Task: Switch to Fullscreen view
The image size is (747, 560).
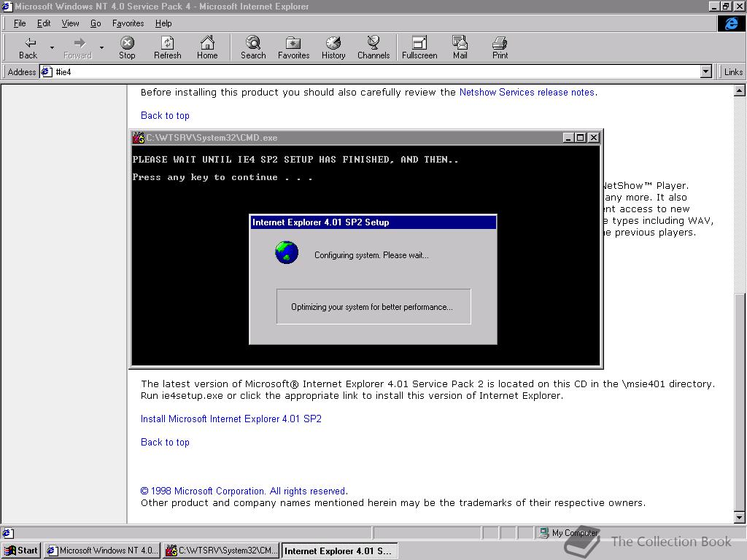Action: (419, 47)
